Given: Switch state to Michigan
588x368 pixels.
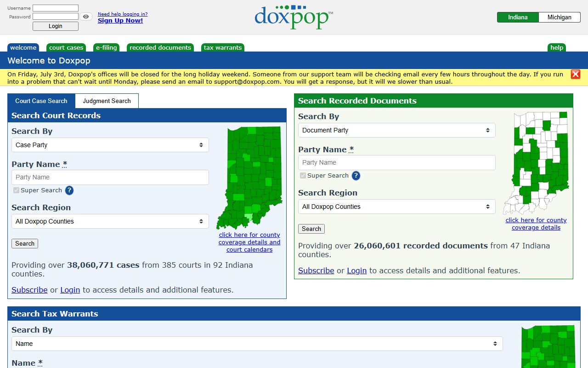Looking at the screenshot, I should pyautogui.click(x=560, y=17).
